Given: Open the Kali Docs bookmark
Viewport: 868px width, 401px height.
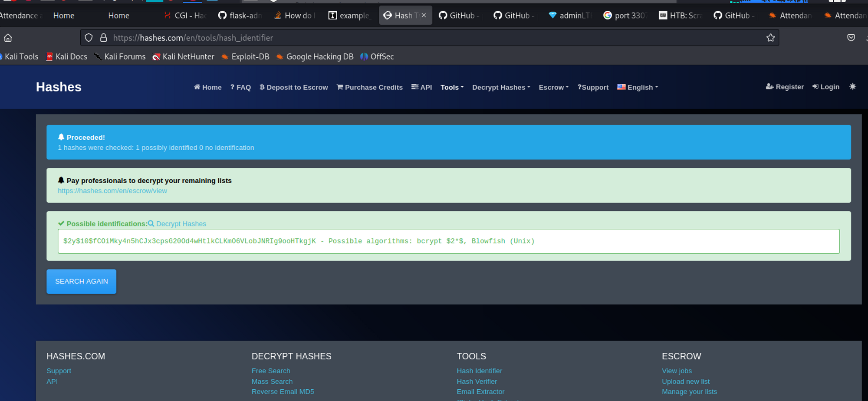Looking at the screenshot, I should point(66,57).
